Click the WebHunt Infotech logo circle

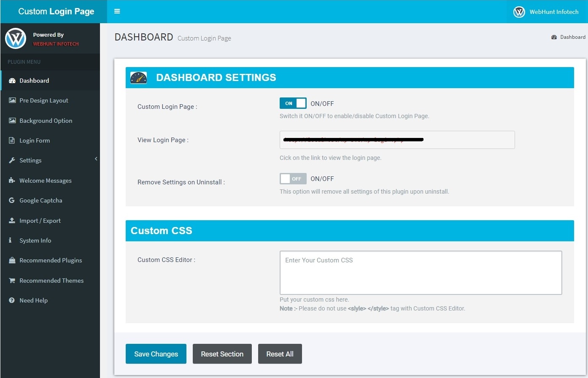tap(519, 12)
